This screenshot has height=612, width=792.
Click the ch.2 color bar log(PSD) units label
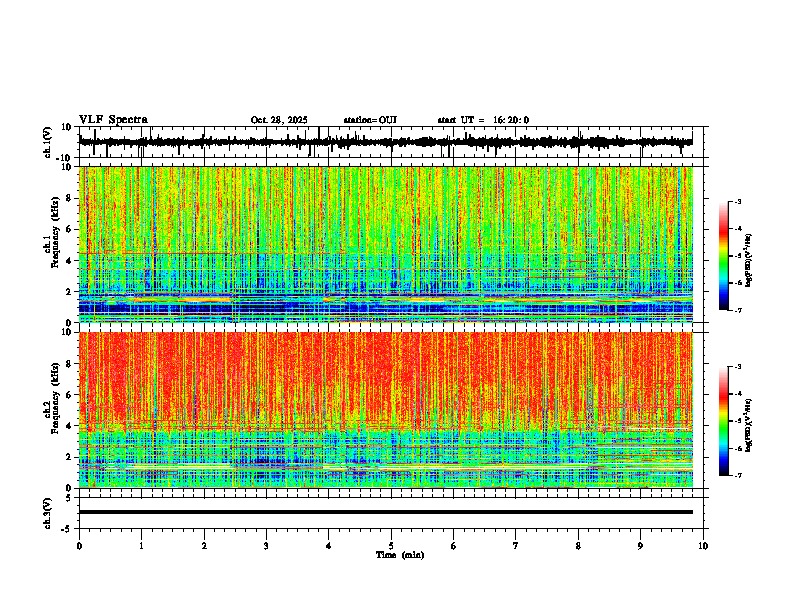749,426
